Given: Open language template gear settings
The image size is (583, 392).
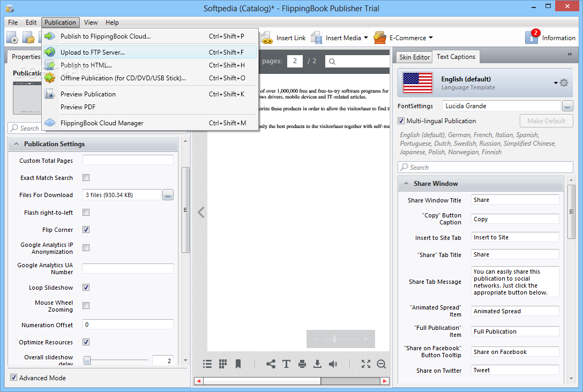Looking at the screenshot, I should (x=564, y=82).
